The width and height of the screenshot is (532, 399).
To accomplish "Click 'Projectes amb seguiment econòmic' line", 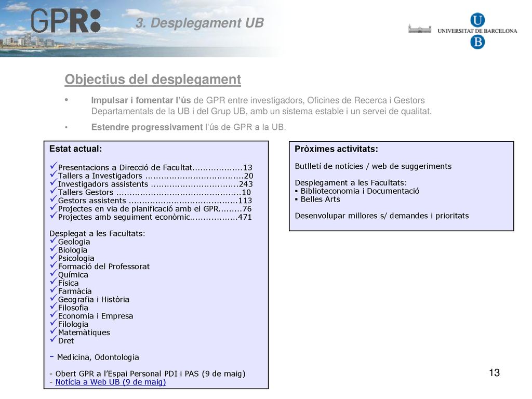I will 155,217.
